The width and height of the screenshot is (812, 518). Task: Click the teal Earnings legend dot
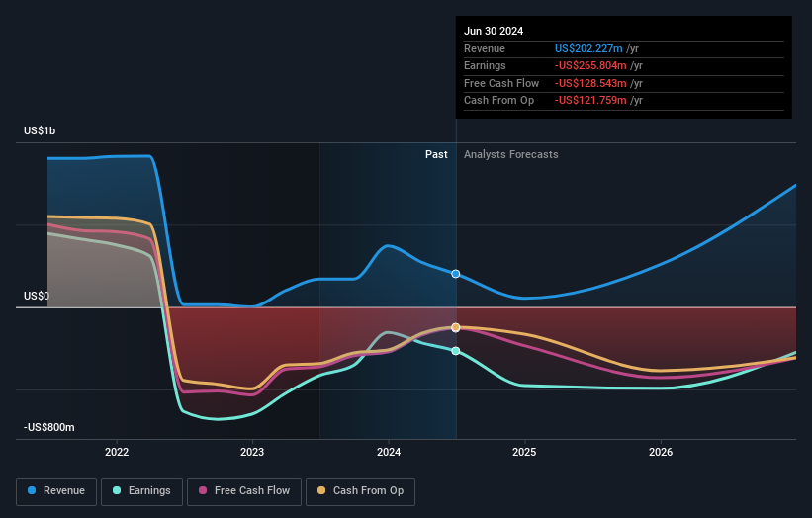point(117,490)
